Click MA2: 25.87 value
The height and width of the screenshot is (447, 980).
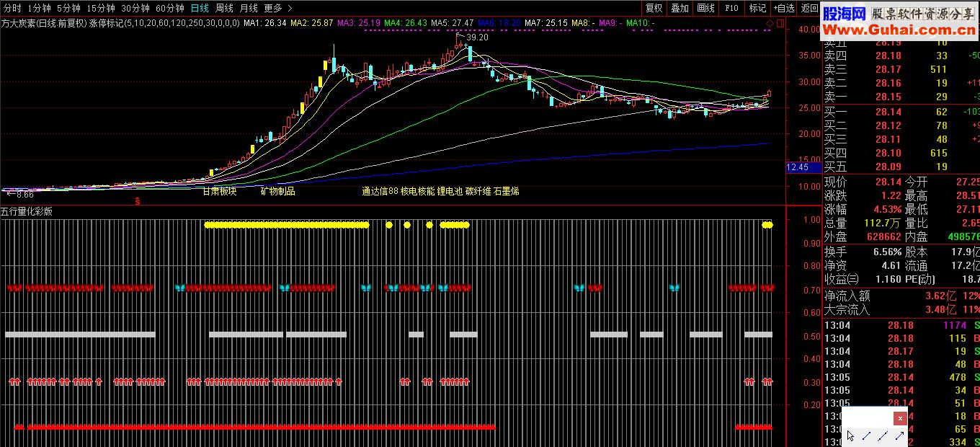click(312, 23)
